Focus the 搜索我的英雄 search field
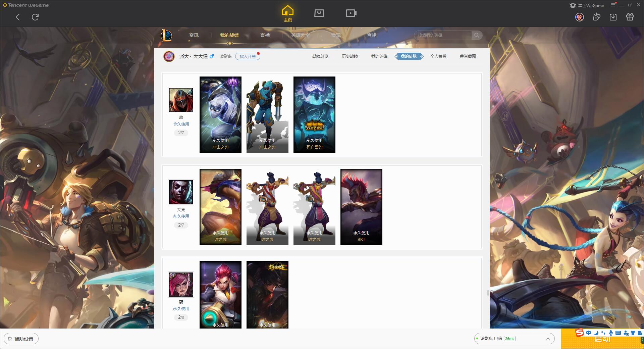Viewport: 644px width, 349px height. click(443, 35)
